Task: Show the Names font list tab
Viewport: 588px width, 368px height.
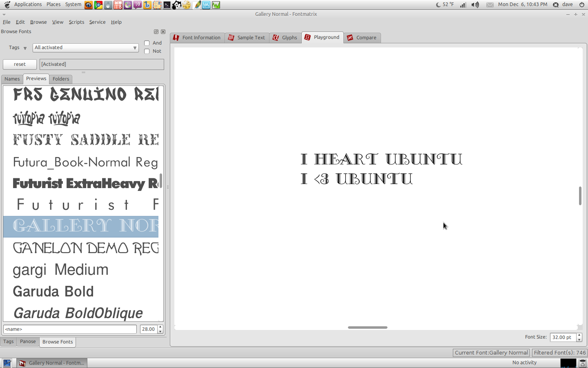Action: (12, 79)
